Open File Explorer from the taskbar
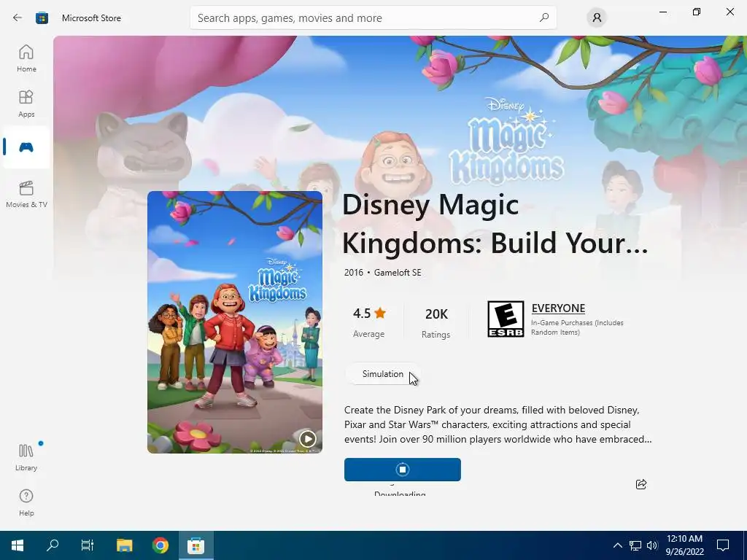The width and height of the screenshot is (747, 560). click(x=124, y=545)
